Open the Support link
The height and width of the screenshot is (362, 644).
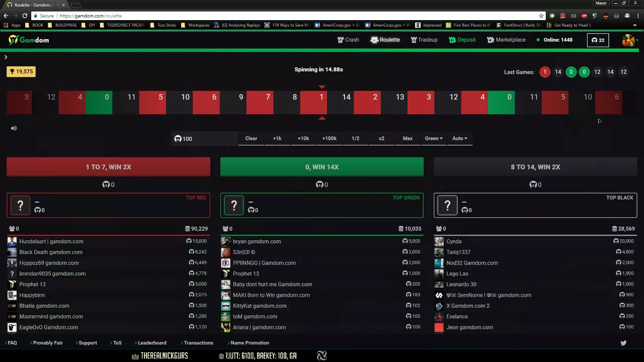coord(88,343)
